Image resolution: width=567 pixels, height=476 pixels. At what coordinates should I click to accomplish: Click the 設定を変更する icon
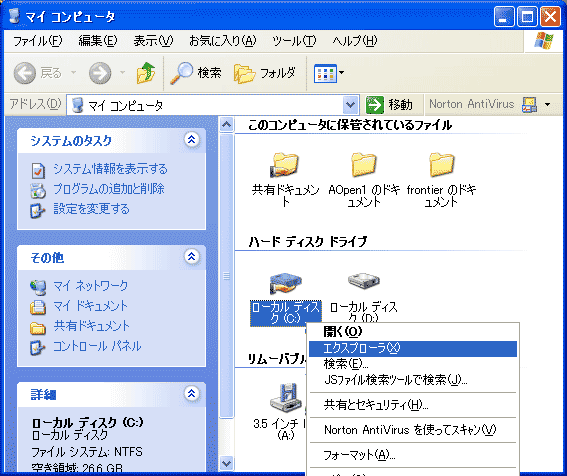coord(38,211)
